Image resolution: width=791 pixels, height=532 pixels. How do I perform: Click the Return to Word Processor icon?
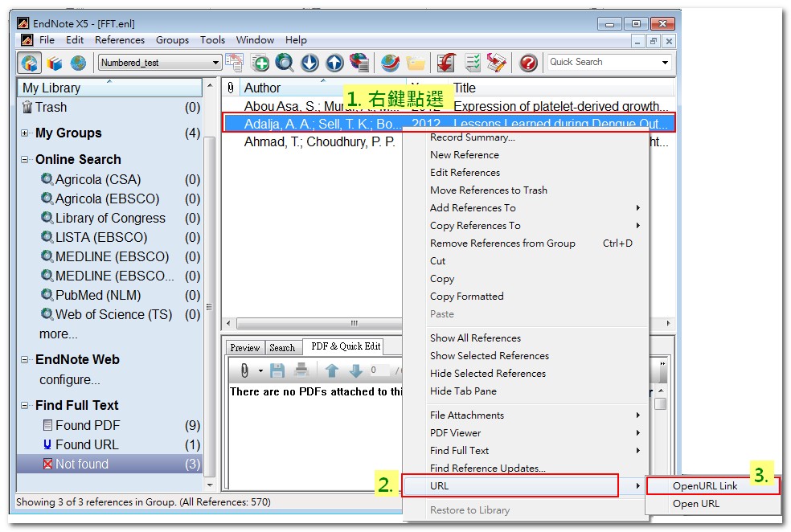(x=497, y=63)
